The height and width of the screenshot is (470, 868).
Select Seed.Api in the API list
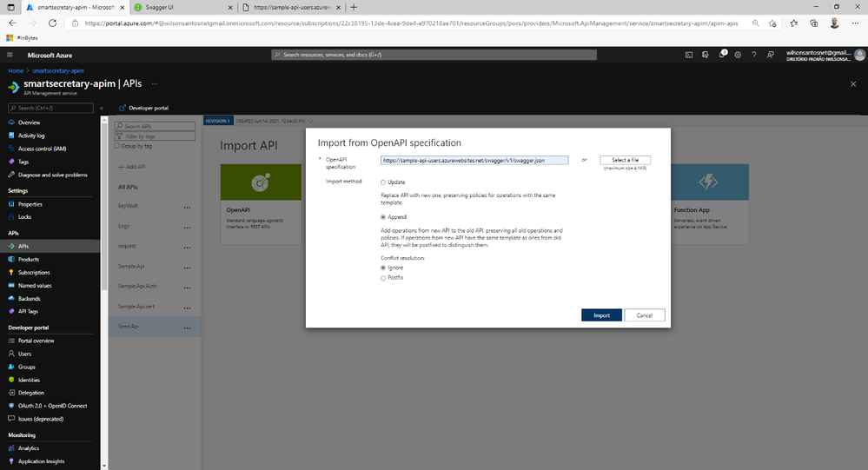(155, 327)
